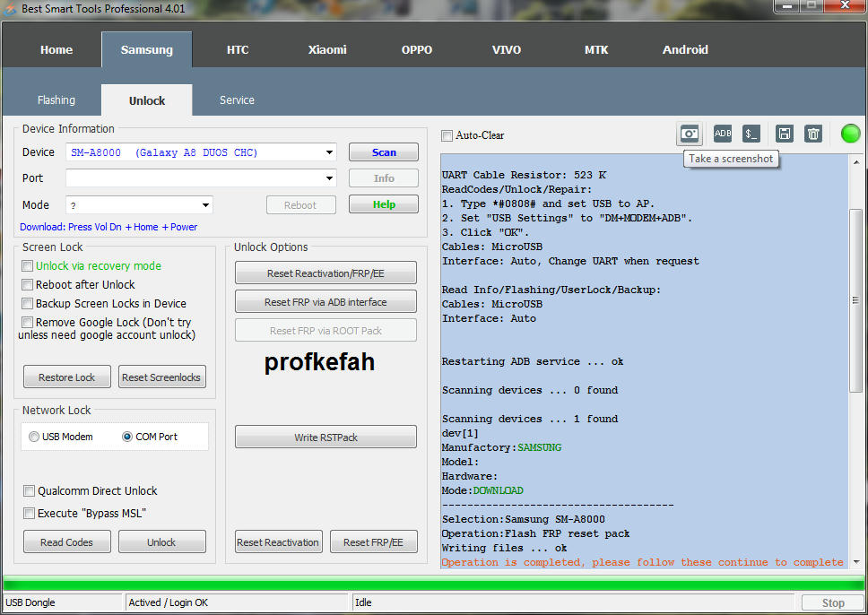Click the Read Codes button
Screen dimensions: 868x615
pyautogui.click(x=67, y=542)
